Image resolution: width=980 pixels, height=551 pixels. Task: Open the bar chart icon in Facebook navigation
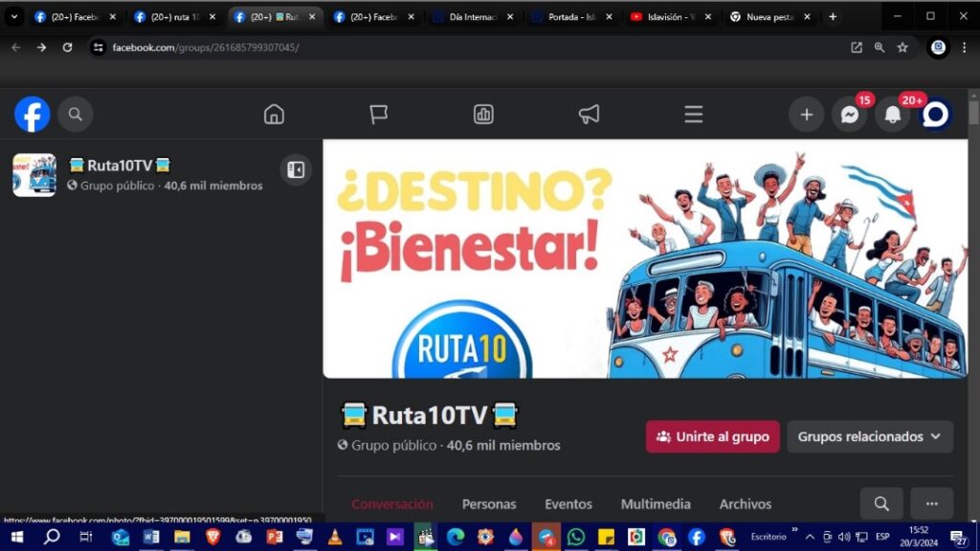pyautogui.click(x=483, y=115)
